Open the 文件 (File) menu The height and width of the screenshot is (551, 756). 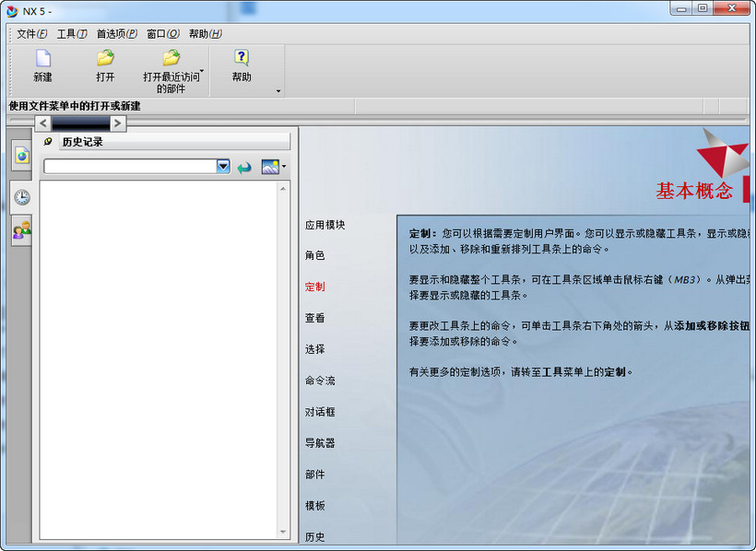[31, 34]
